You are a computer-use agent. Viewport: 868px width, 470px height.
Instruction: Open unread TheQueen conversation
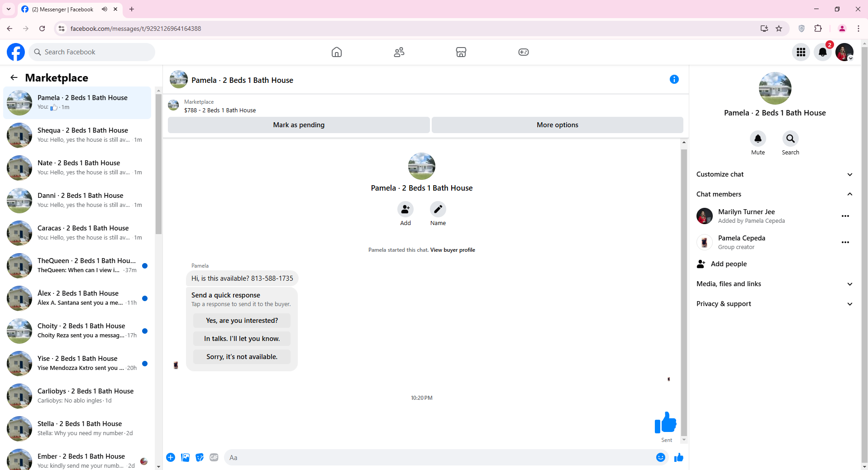[77, 266]
